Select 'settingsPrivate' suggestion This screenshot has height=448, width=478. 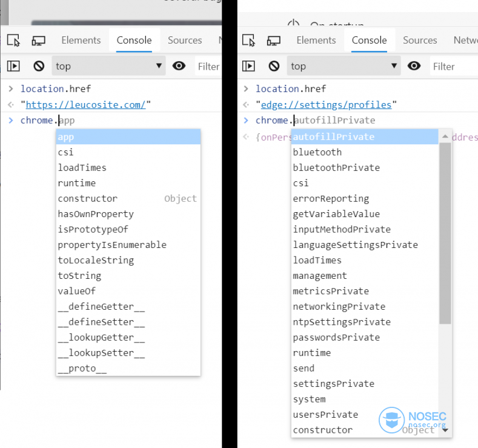(x=365, y=384)
